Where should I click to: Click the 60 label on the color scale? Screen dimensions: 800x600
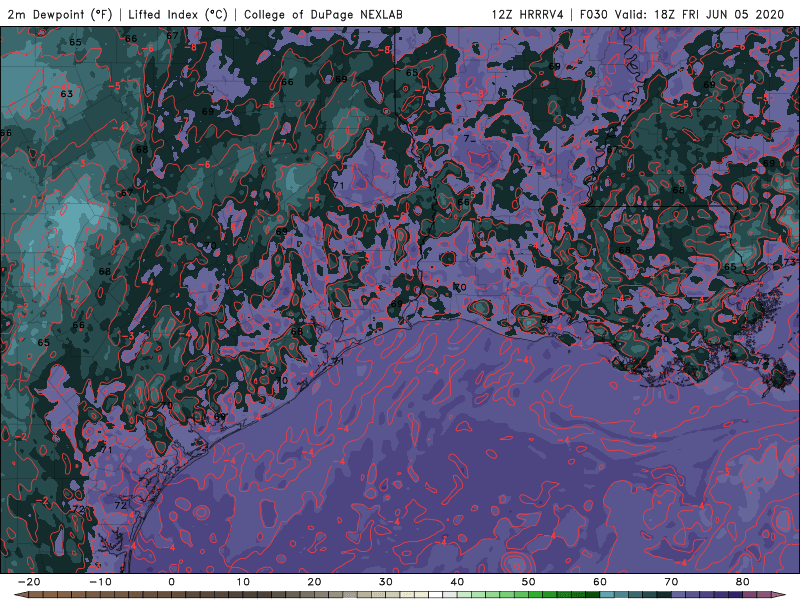(x=600, y=582)
